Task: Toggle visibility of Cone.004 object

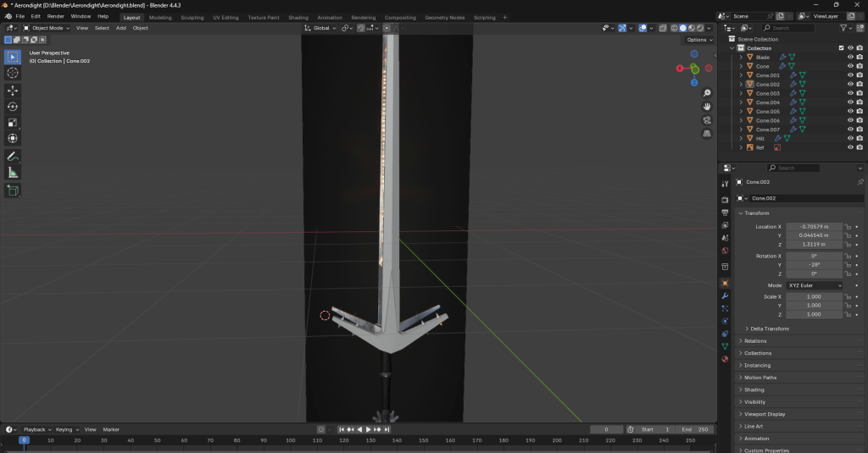Action: coord(850,102)
